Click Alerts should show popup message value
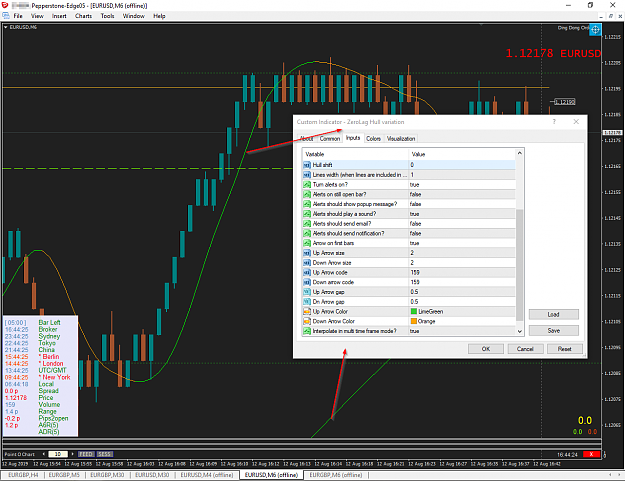Viewport: 625px width, 481px height. pos(462,204)
